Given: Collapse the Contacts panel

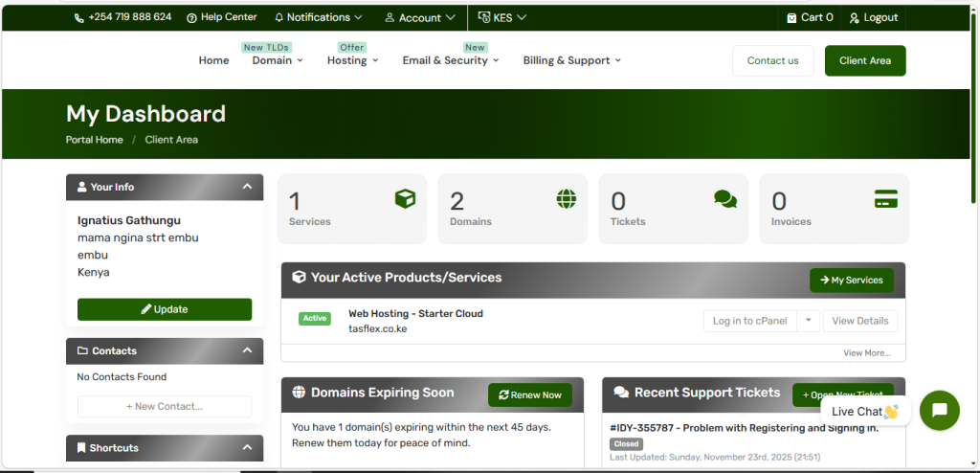Looking at the screenshot, I should (248, 350).
